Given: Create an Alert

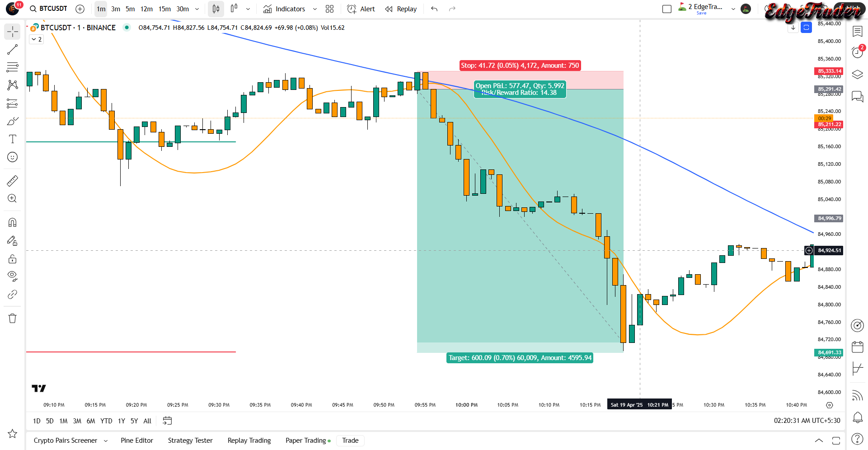Looking at the screenshot, I should point(361,9).
